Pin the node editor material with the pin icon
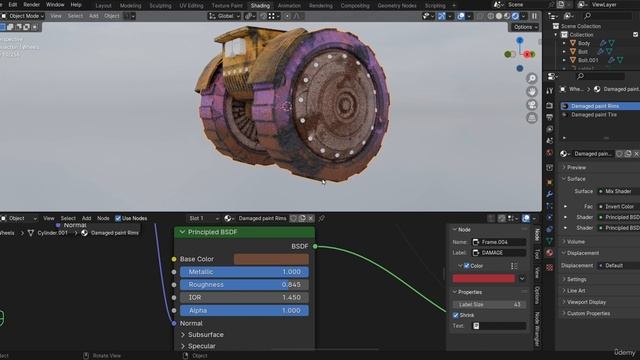Image resolution: width=640 pixels, height=360 pixels. point(322,218)
